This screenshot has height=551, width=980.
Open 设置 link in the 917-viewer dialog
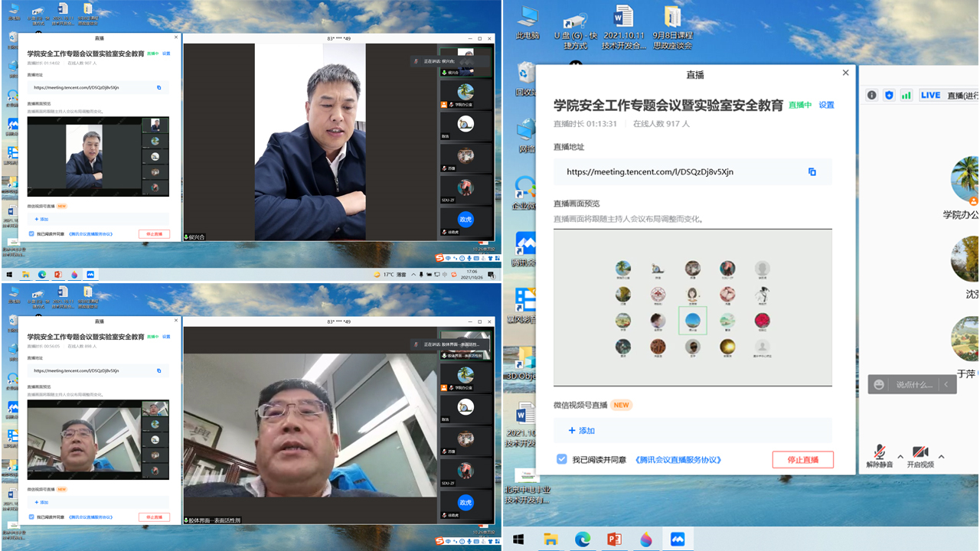(x=826, y=105)
